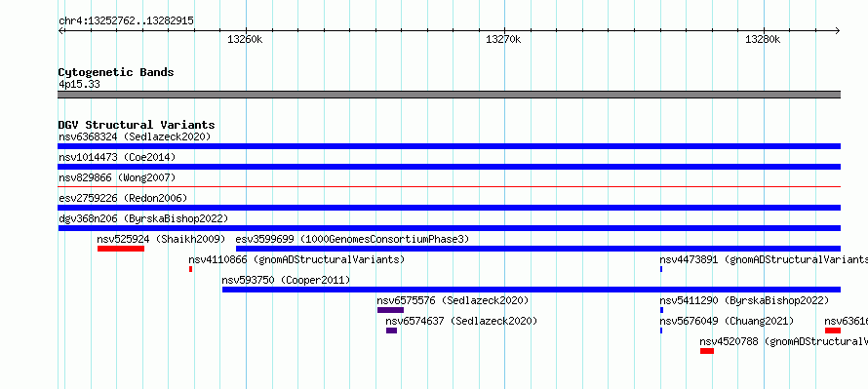Open the nsv5676049 (Chuang2021) label
The width and height of the screenshot is (868, 389).
(x=727, y=321)
